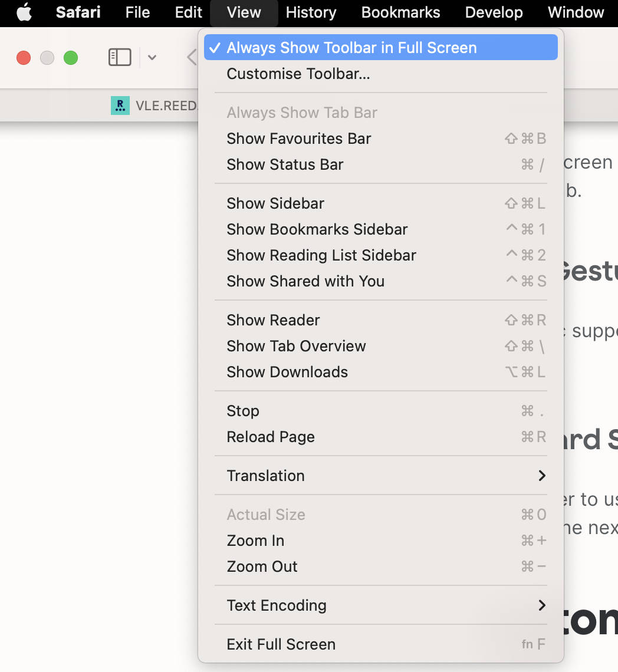Click Exit Full Screen
The height and width of the screenshot is (672, 618).
click(281, 644)
